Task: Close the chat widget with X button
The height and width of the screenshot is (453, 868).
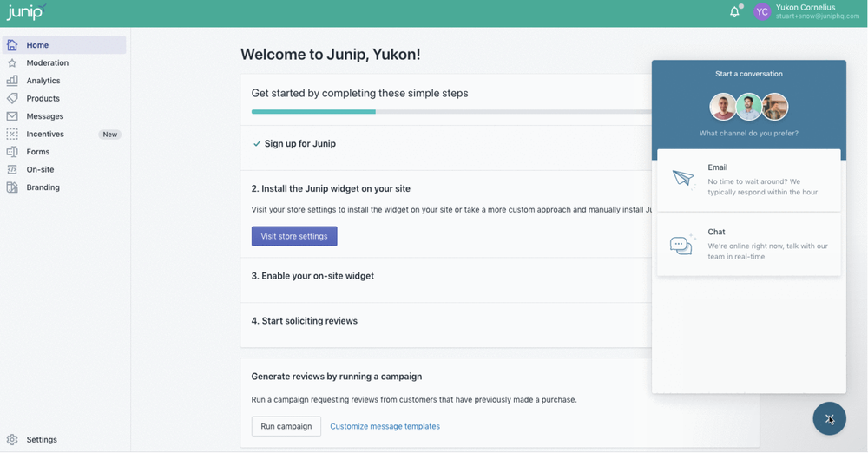Action: pos(829,418)
